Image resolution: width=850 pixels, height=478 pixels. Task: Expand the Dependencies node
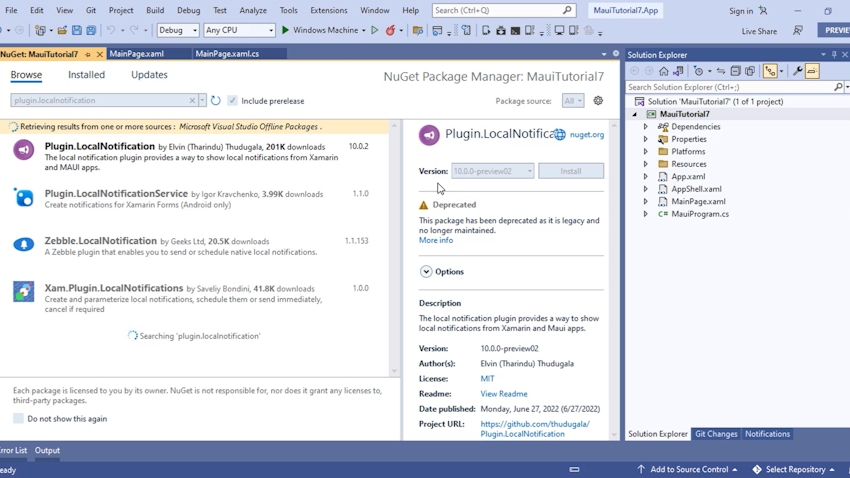[x=646, y=127]
